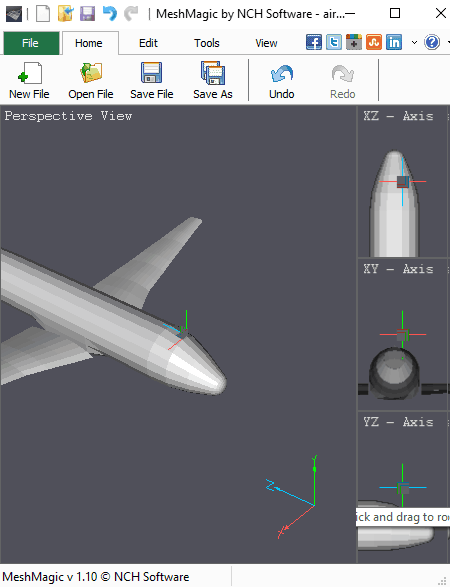The image size is (450, 587).
Task: Click the Redo ribbon button
Action: point(343,80)
